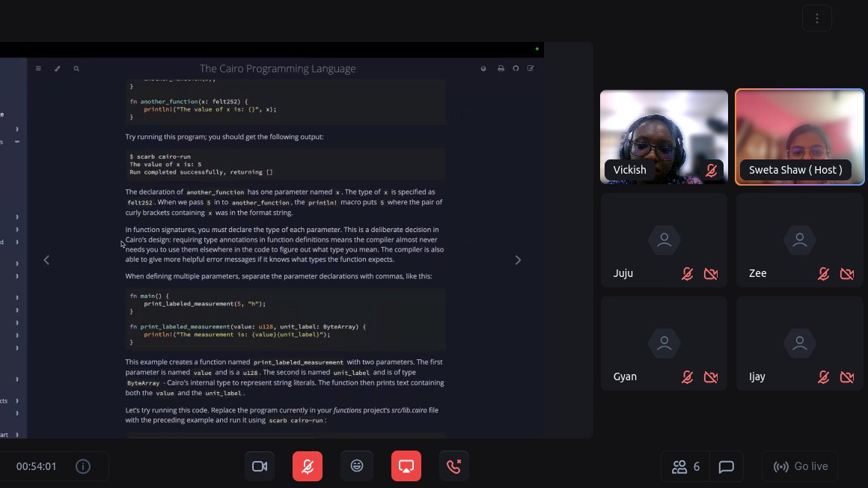
Task: Click the Gyan name label
Action: (625, 376)
